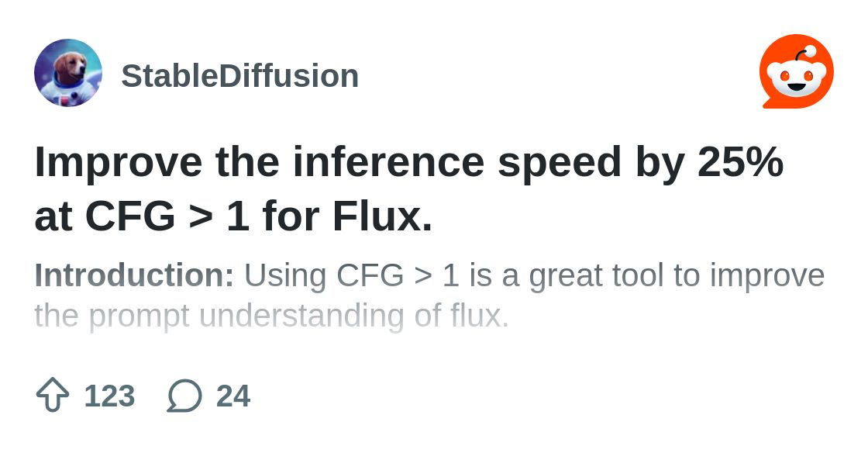Click the faded text 'the prompt understanding of flux.'
Viewport: 868px width, 453px height.
[271, 316]
